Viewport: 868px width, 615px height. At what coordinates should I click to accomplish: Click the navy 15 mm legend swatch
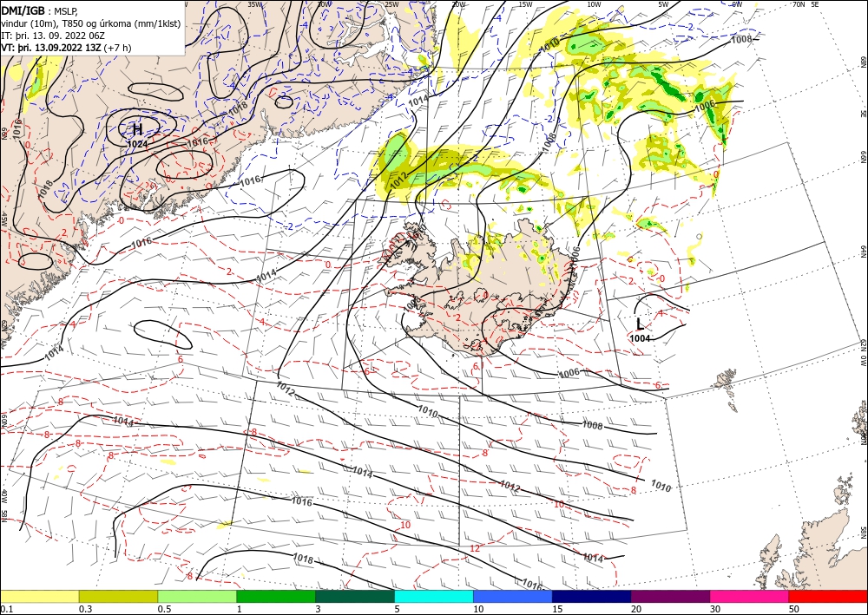[x=591, y=596]
